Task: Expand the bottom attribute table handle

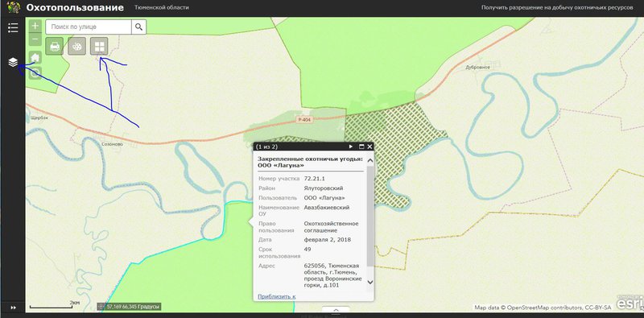Action: click(x=336, y=309)
